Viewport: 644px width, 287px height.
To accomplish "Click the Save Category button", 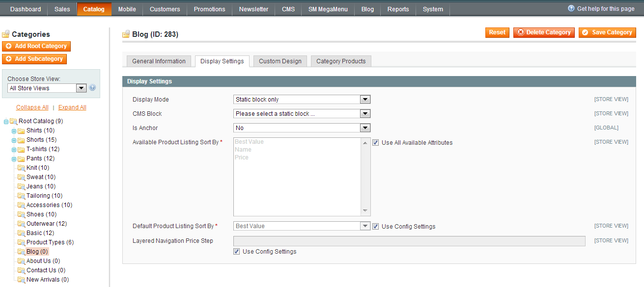I will [607, 32].
